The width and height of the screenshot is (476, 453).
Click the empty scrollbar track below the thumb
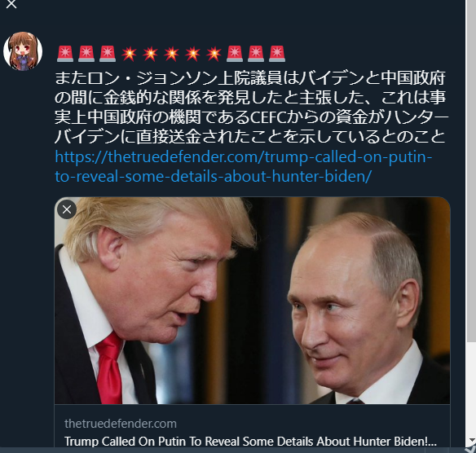pyautogui.click(x=471, y=389)
